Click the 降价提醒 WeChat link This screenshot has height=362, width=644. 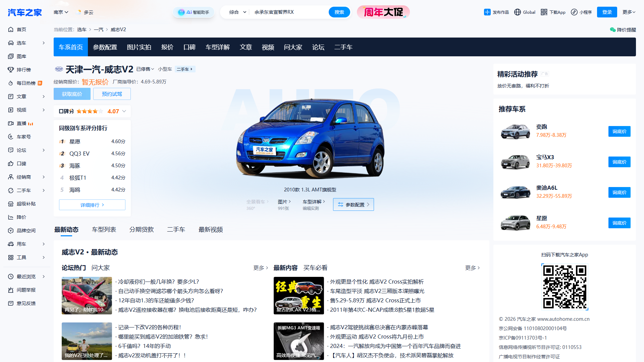[x=623, y=29]
